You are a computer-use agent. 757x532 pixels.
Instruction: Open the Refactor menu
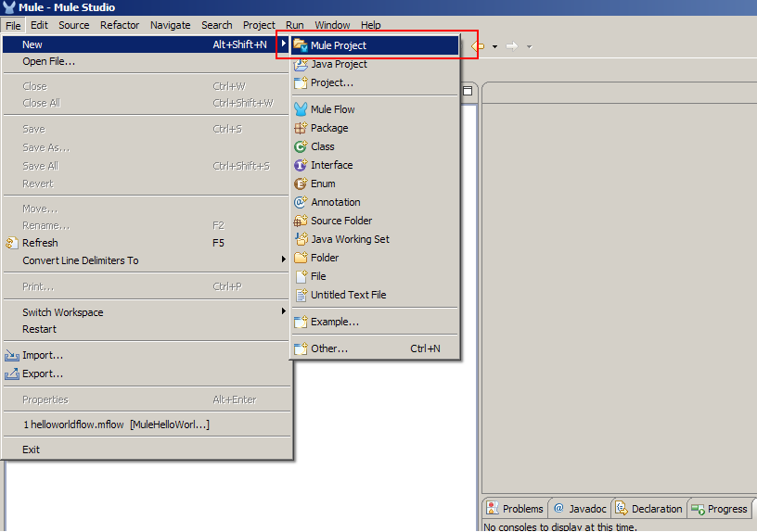coord(120,25)
